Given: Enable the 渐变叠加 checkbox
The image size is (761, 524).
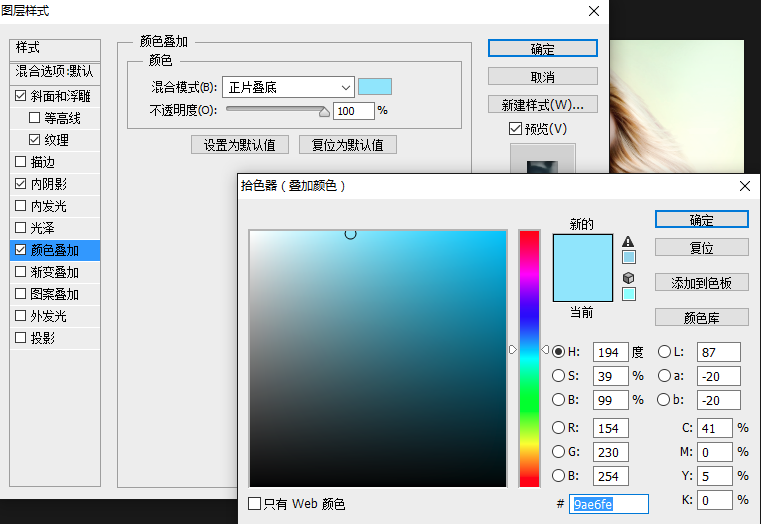Looking at the screenshot, I should click(x=20, y=272).
